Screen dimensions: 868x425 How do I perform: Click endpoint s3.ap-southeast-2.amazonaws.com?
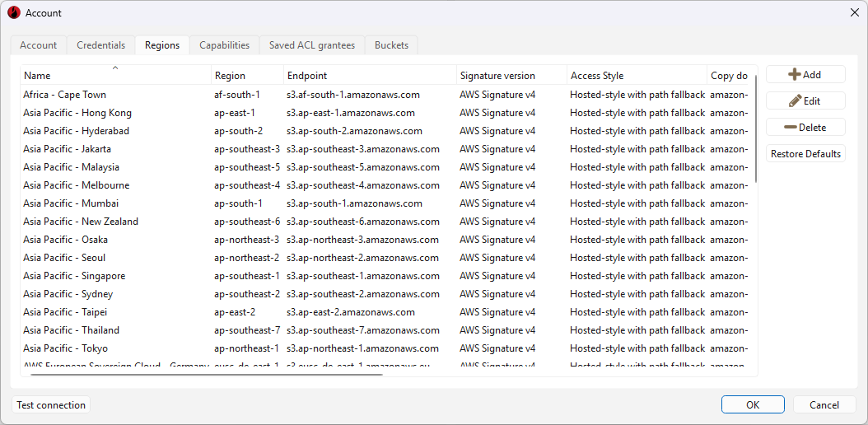pyautogui.click(x=363, y=294)
